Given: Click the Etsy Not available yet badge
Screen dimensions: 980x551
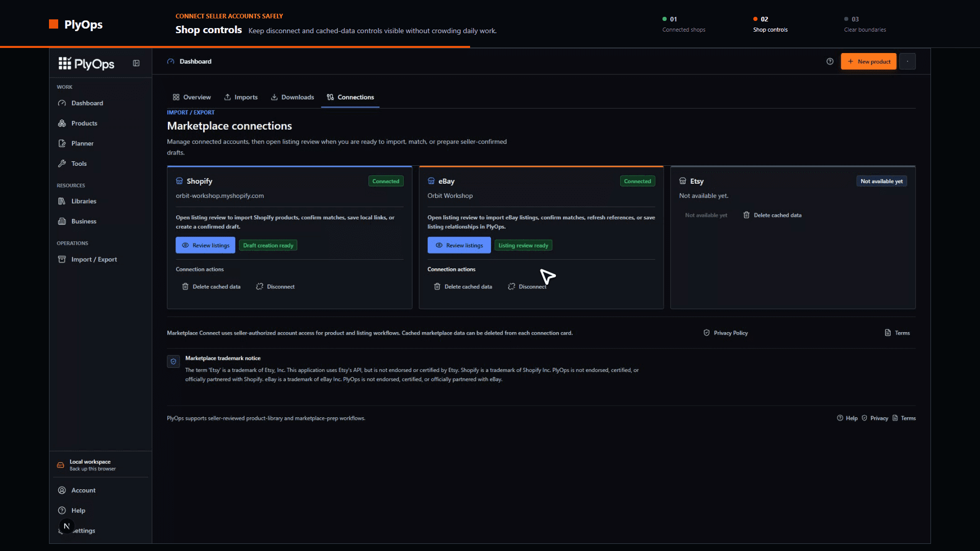Looking at the screenshot, I should click(881, 181).
